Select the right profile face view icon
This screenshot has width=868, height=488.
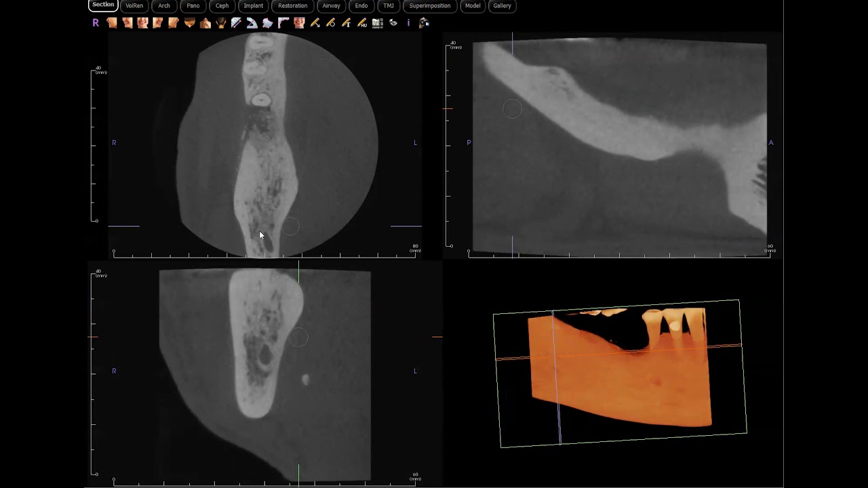112,22
